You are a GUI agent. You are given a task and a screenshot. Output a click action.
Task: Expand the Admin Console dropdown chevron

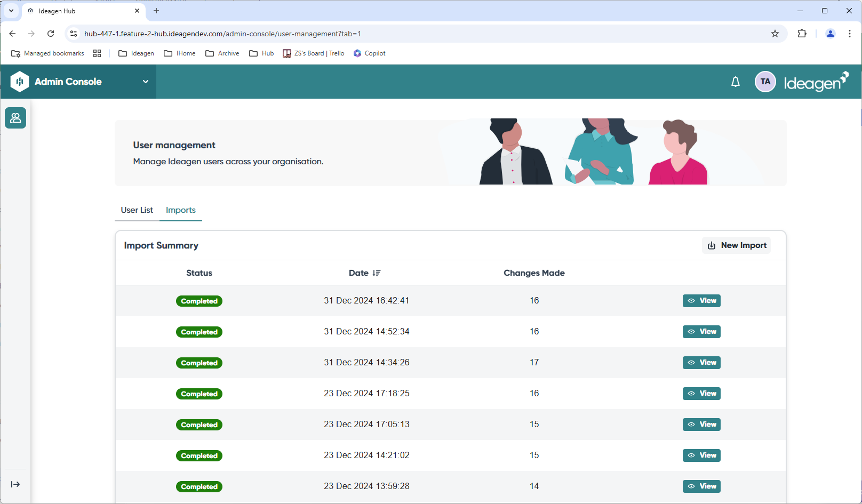pyautogui.click(x=145, y=82)
